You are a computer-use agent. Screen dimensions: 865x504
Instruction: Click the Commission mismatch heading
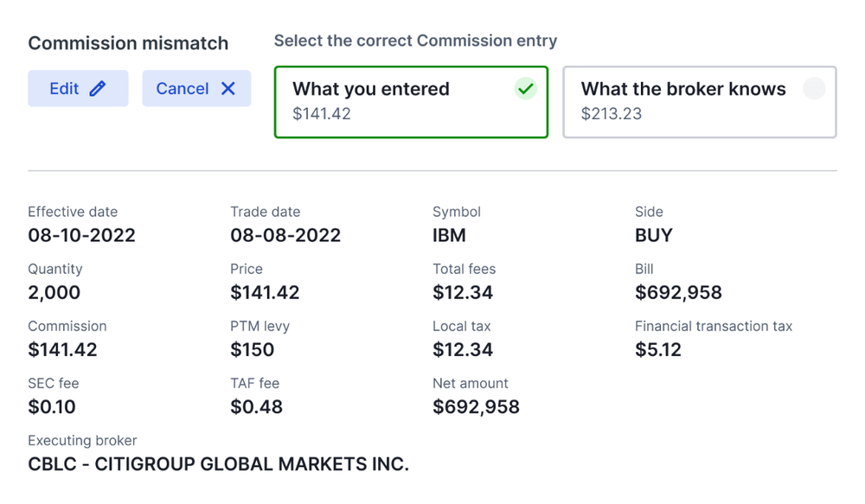click(x=128, y=43)
